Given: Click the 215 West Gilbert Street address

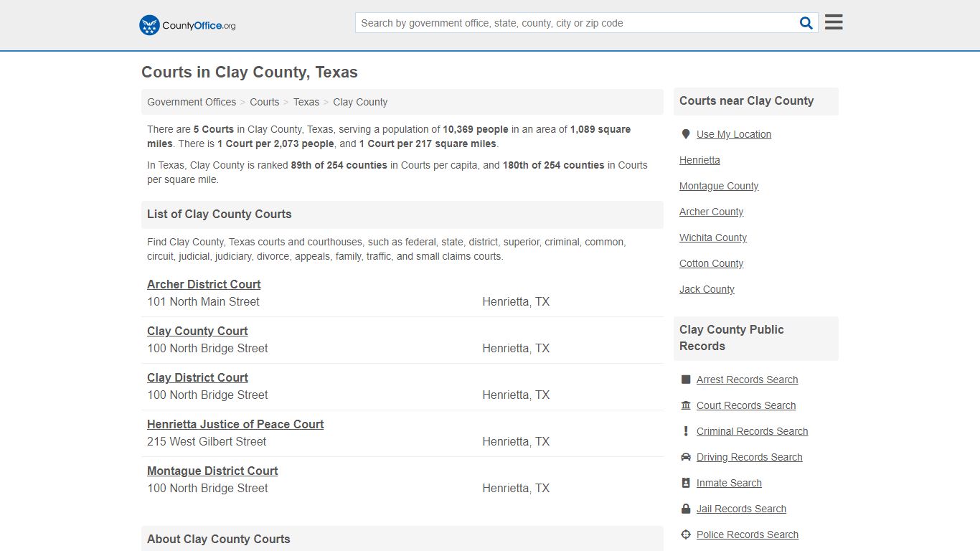Looking at the screenshot, I should tap(207, 441).
